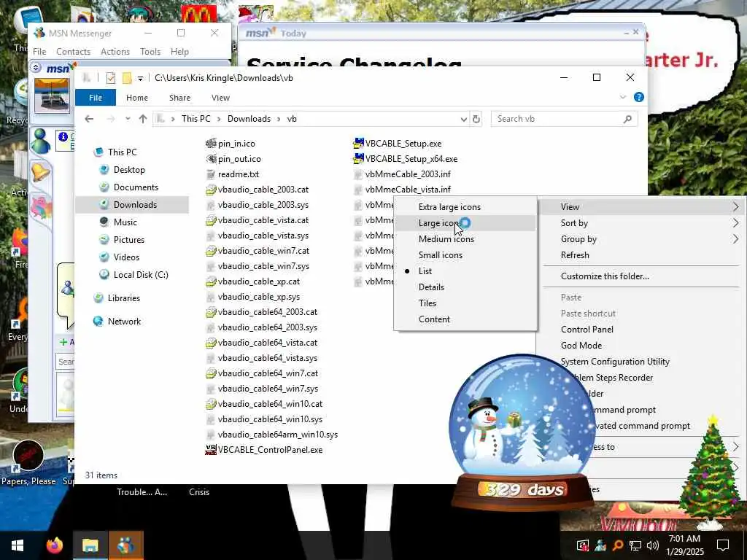Image resolution: width=747 pixels, height=560 pixels.
Task: Open Tools menu in MSN Messenger
Action: pos(150,52)
